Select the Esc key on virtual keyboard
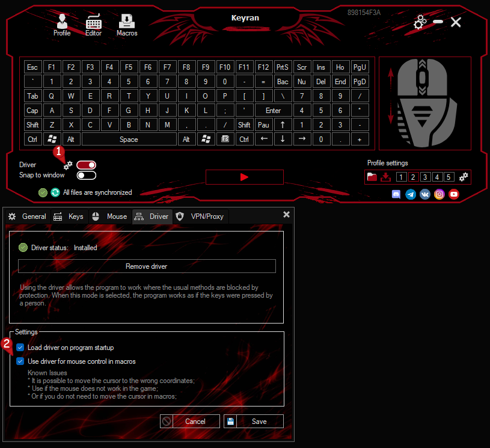 (x=32, y=67)
